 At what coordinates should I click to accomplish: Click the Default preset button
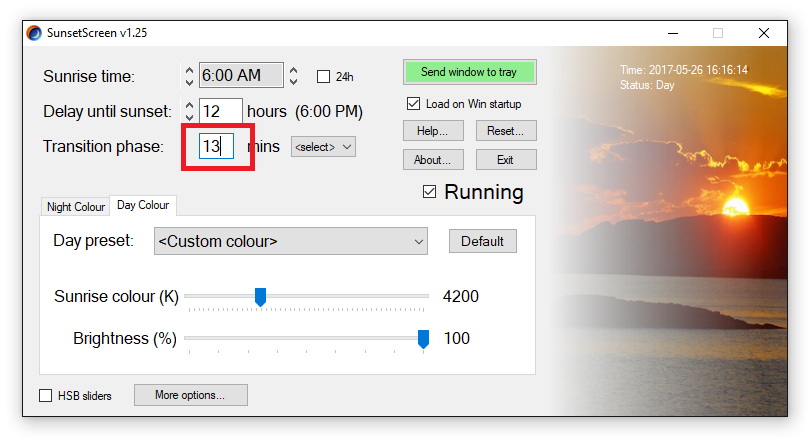pos(482,241)
